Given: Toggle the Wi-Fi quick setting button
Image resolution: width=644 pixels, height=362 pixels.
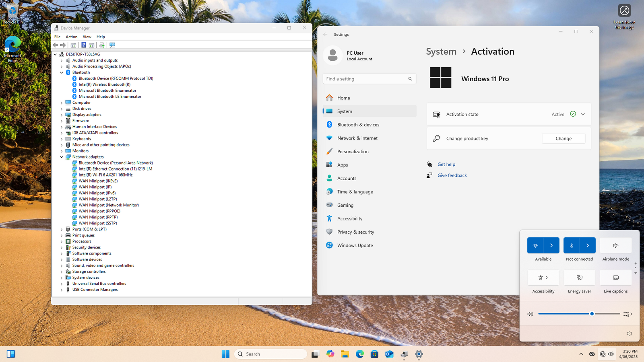Looking at the screenshot, I should click(x=535, y=245).
